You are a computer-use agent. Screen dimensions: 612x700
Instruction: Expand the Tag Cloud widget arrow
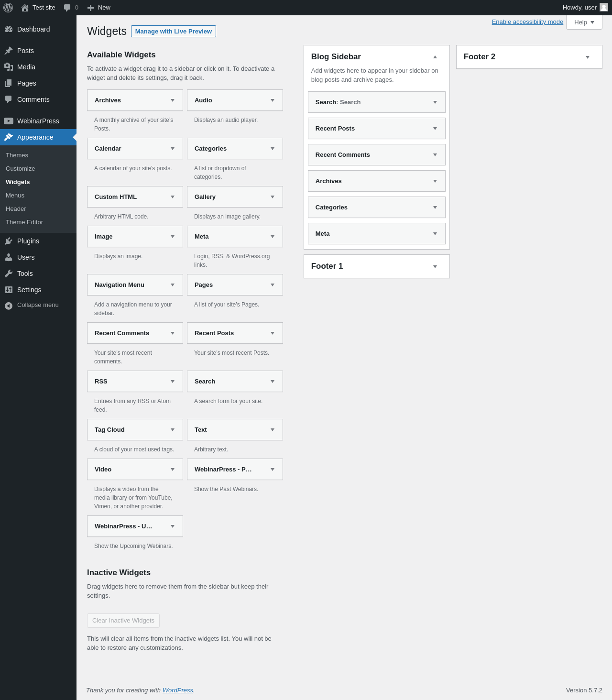[x=173, y=430]
